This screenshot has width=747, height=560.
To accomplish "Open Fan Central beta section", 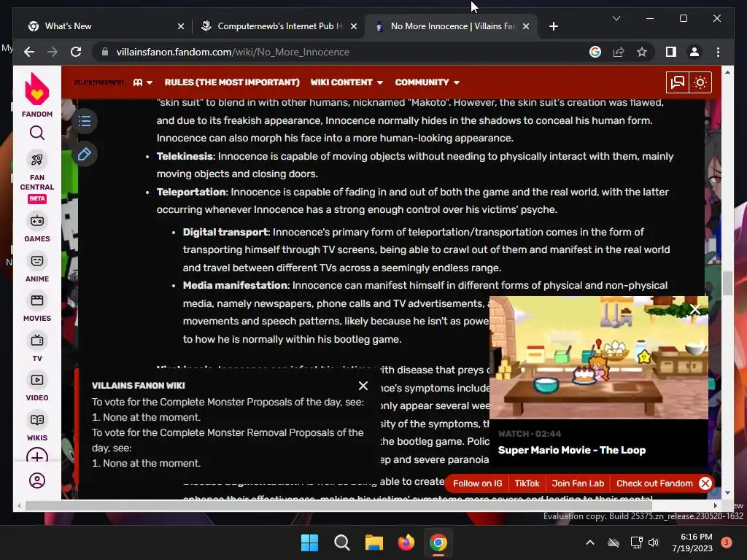I will tap(36, 178).
